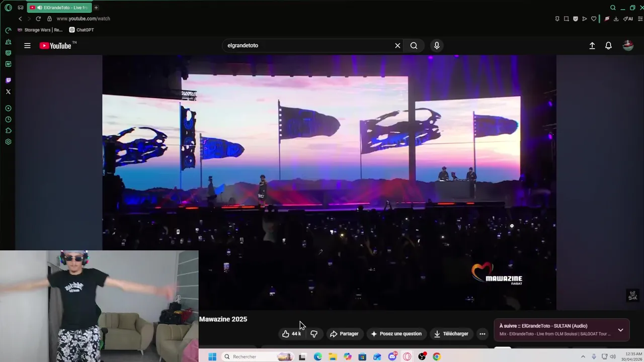Add page to bookmarks heart icon

(594, 19)
